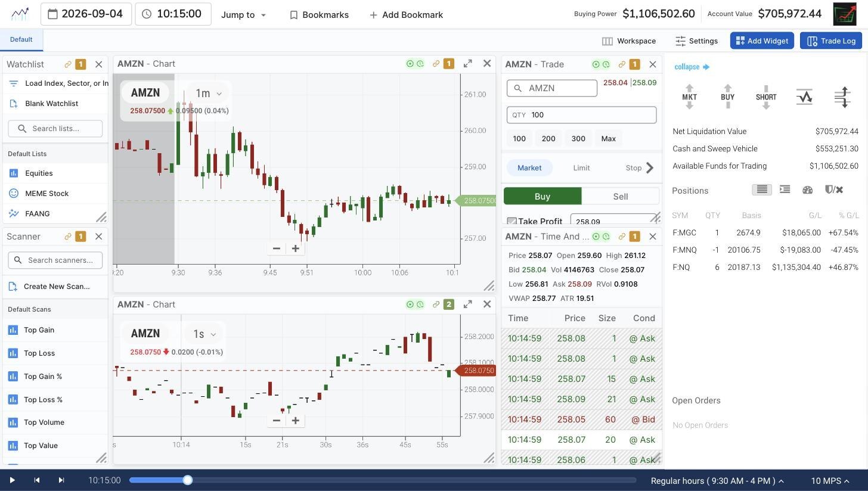868x491 pixels.
Task: Click the SHORT quick order icon
Action: coord(766,97)
